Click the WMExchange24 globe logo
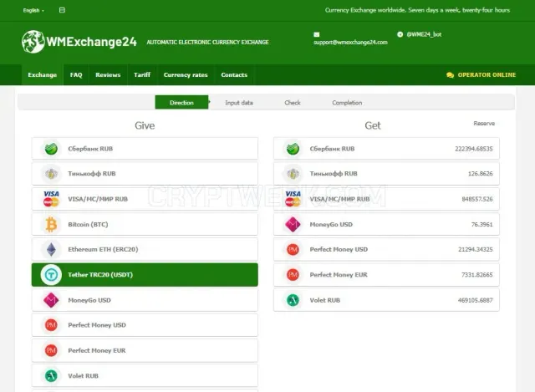 click(33, 42)
